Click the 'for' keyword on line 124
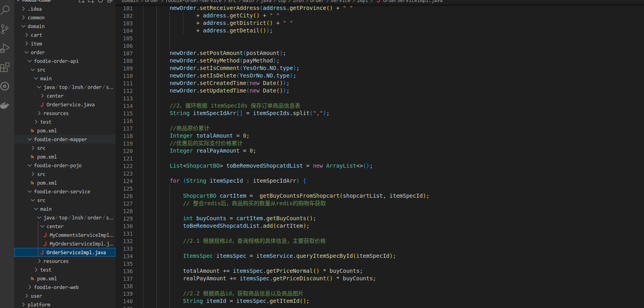 [175, 181]
